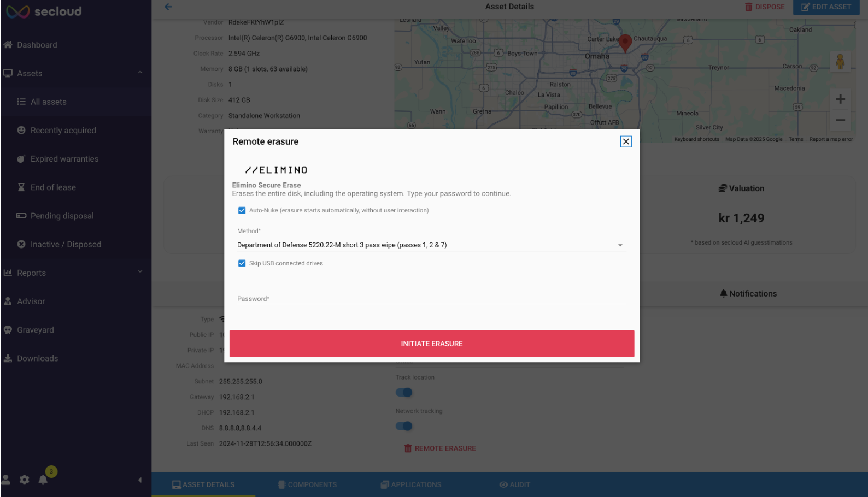Disable the Network tracking toggle
Viewport: 868px width, 497px height.
coord(404,427)
